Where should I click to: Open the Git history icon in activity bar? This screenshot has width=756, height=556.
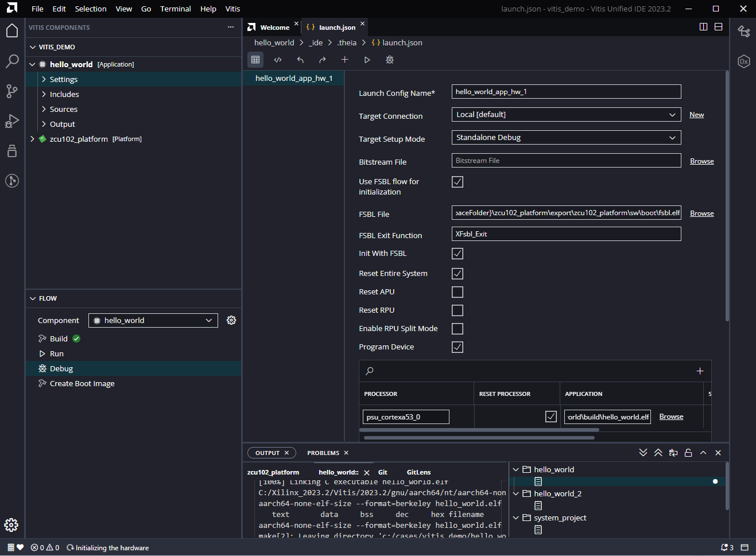(x=12, y=181)
